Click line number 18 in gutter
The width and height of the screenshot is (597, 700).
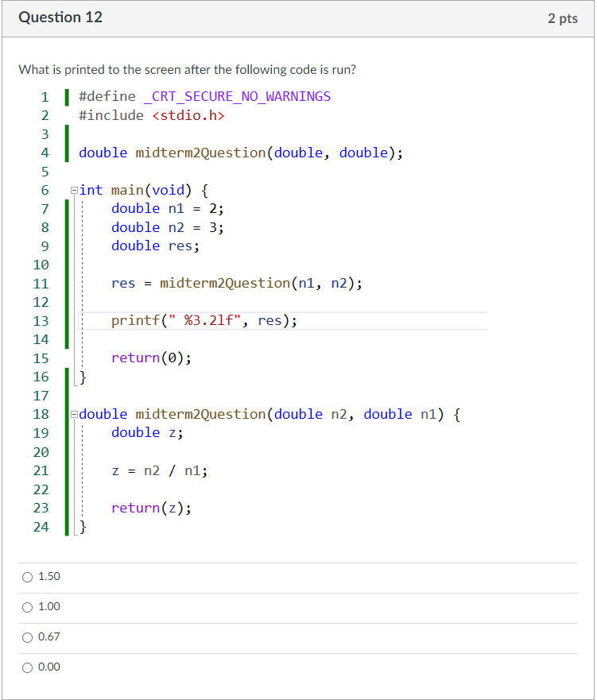[41, 414]
